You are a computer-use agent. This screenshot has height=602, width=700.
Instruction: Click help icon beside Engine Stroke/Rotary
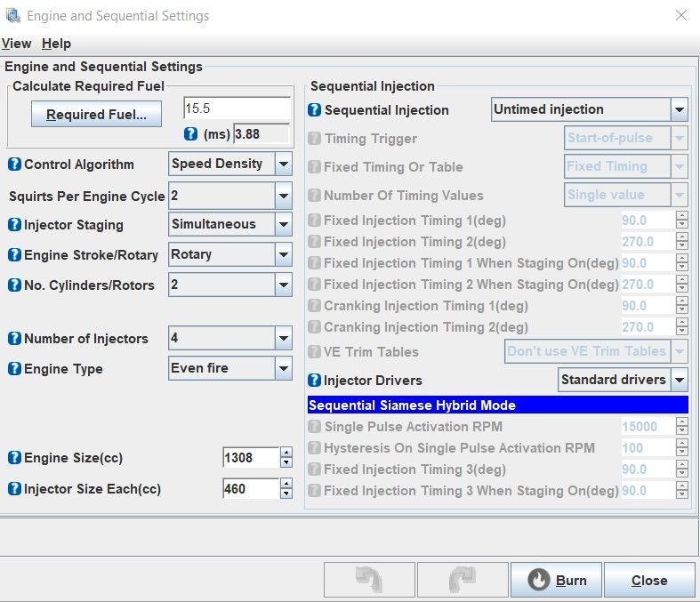click(14, 255)
